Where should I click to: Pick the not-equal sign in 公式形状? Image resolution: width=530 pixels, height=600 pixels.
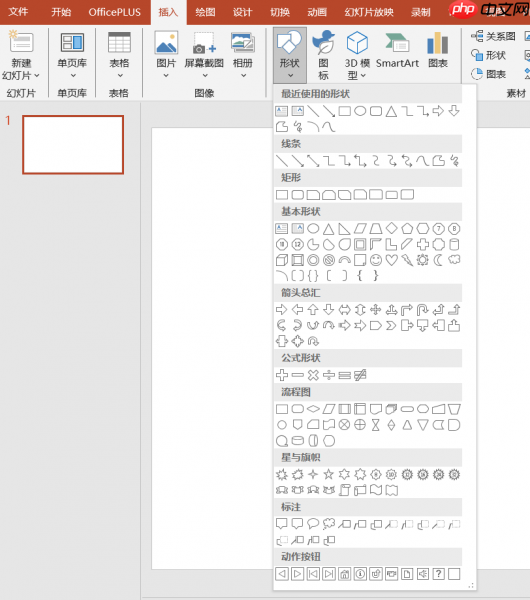pos(360,375)
